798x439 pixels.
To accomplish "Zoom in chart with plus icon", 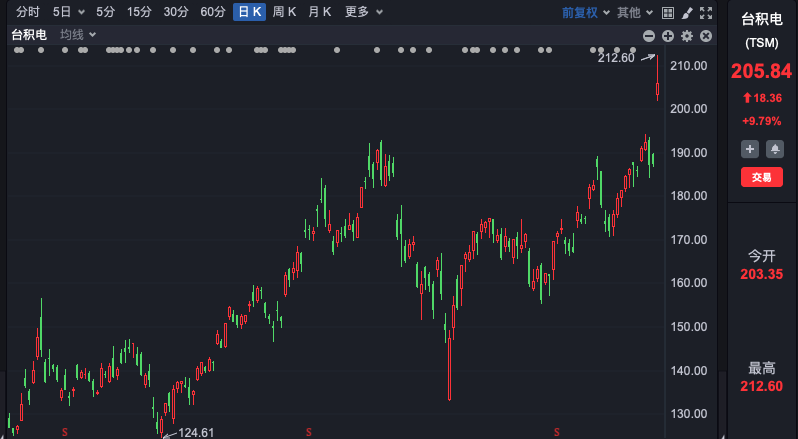I will click(668, 36).
